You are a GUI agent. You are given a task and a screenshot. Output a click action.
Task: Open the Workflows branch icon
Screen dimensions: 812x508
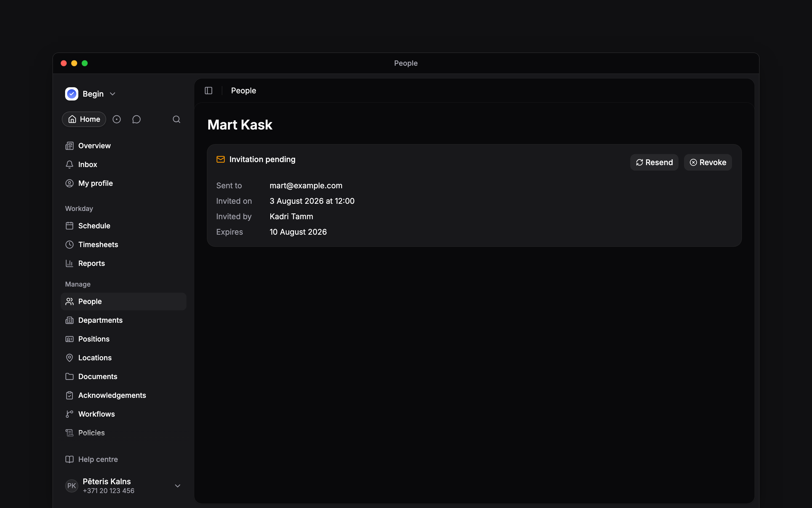(x=70, y=414)
